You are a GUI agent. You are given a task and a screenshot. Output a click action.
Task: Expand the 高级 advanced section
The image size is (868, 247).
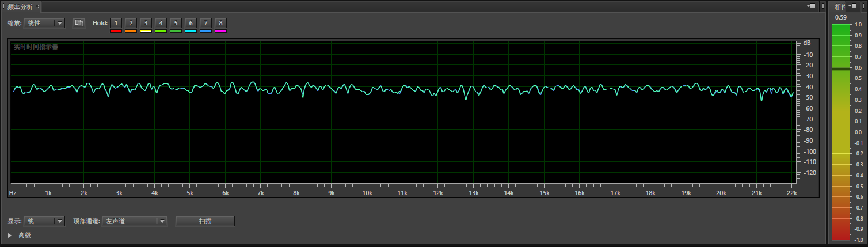tap(10, 235)
